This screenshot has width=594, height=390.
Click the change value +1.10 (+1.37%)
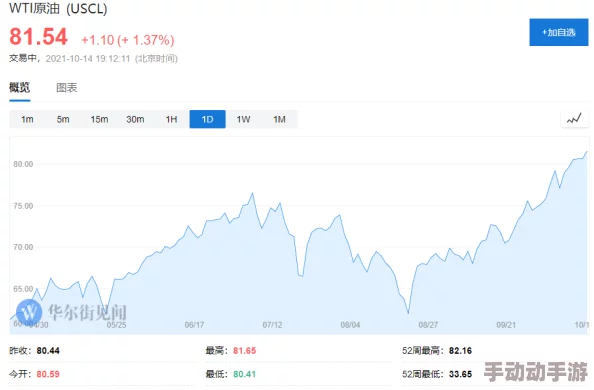128,40
